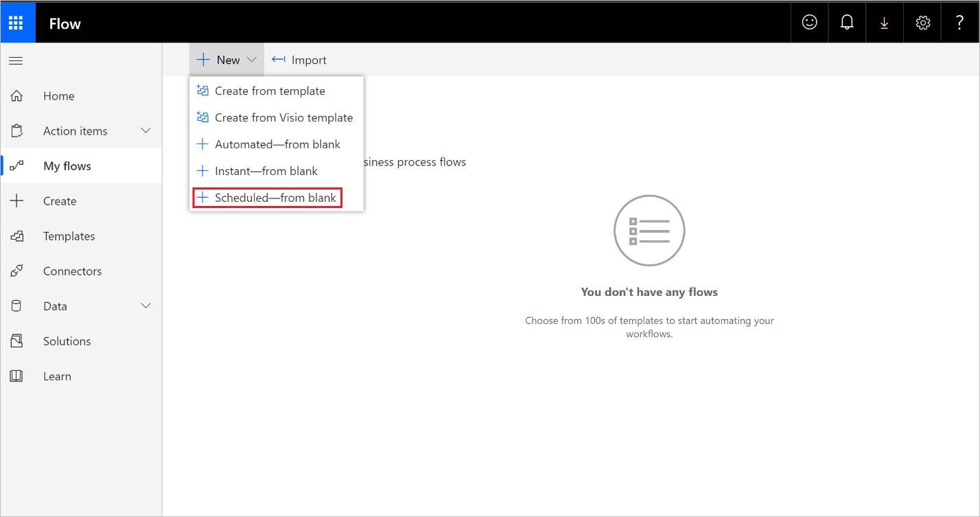Pick Automated—from blank option
The image size is (980, 517).
point(277,144)
